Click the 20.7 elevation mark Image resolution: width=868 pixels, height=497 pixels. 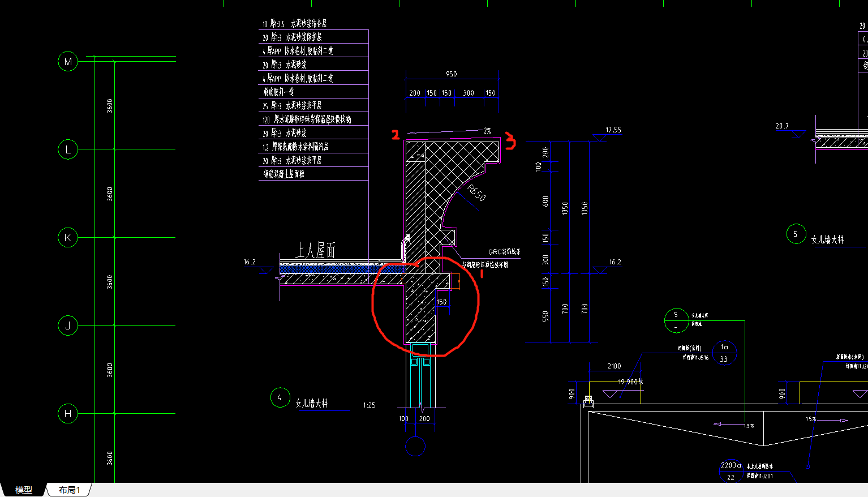click(782, 126)
